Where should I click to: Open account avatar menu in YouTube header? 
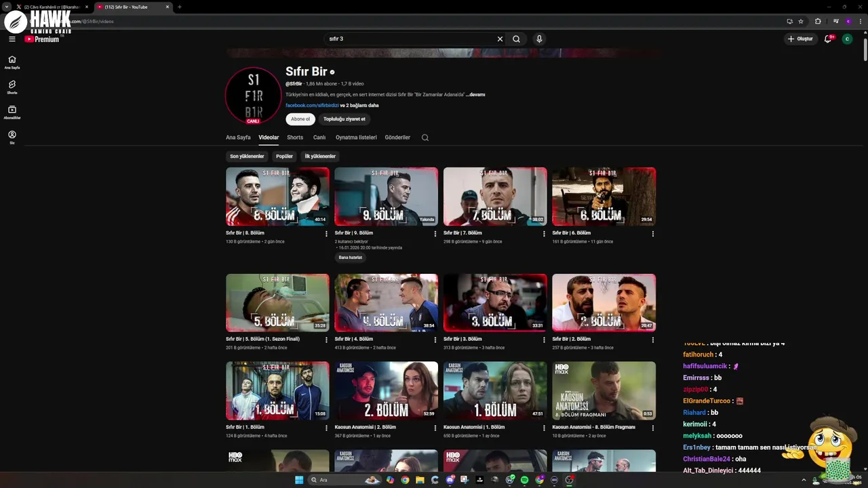point(847,39)
